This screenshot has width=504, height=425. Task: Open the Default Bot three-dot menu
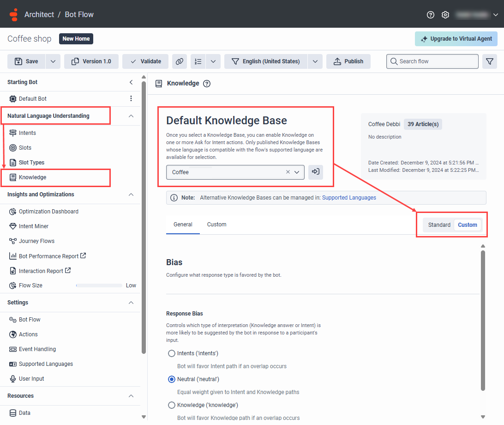(x=131, y=98)
